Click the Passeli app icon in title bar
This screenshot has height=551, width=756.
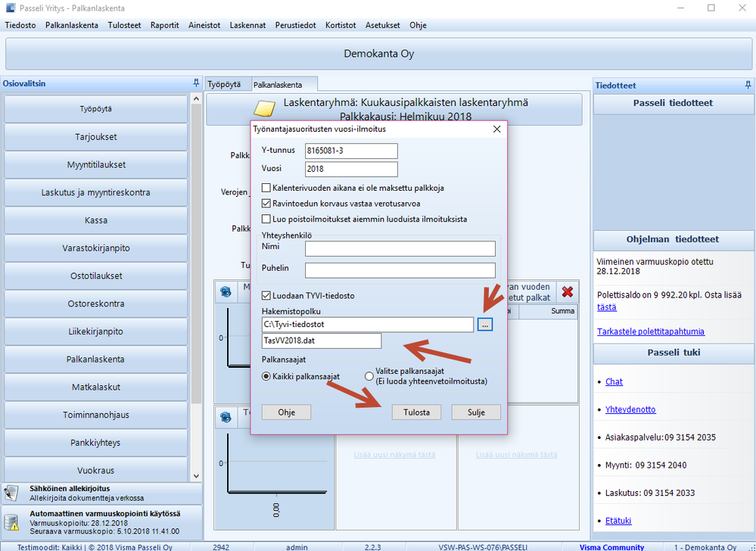[x=10, y=8]
